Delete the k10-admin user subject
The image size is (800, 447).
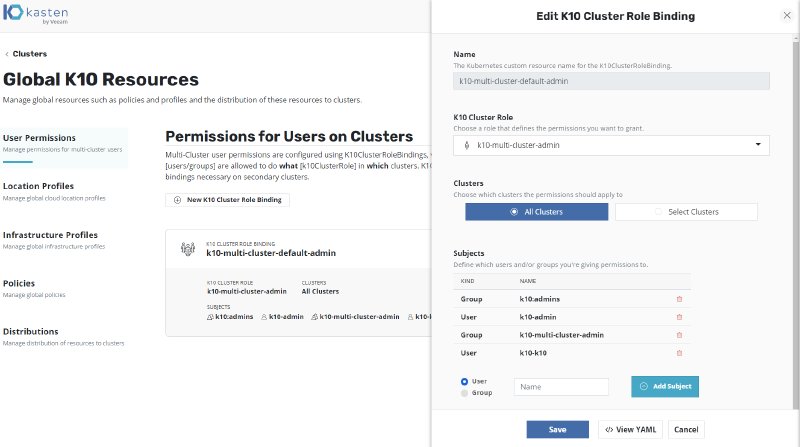pos(679,317)
